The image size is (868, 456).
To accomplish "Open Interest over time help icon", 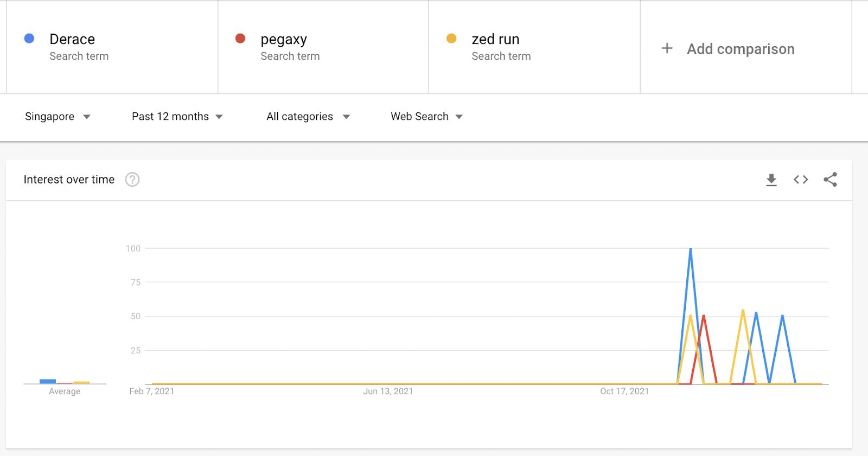I will [132, 180].
